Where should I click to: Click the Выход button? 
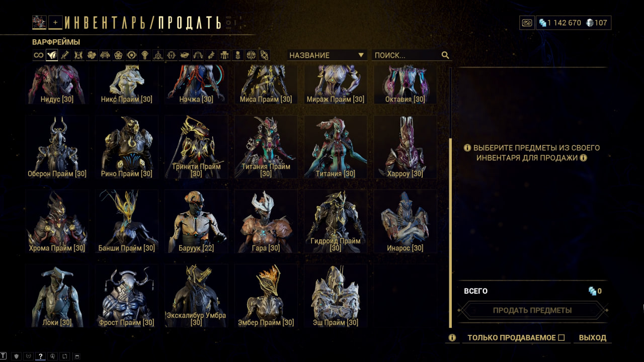(x=593, y=338)
